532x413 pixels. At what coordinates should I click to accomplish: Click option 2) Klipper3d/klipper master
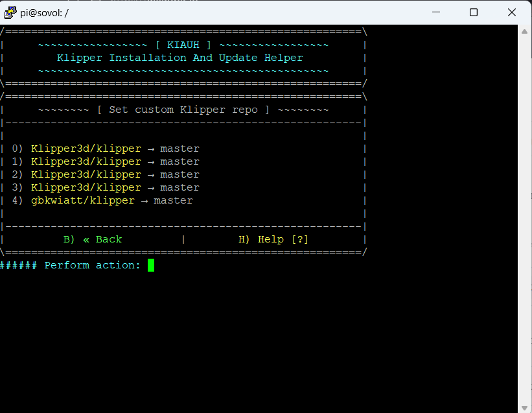coord(106,174)
